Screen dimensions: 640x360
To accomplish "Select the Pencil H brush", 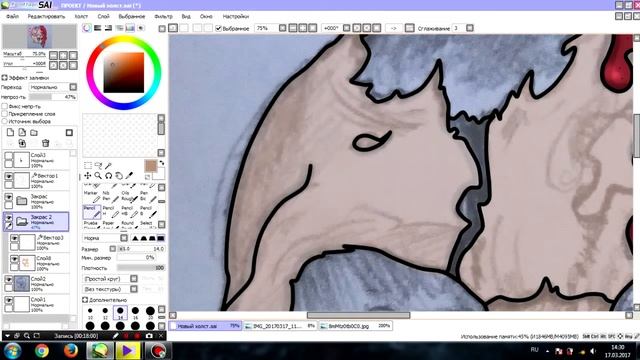I will 111,211.
